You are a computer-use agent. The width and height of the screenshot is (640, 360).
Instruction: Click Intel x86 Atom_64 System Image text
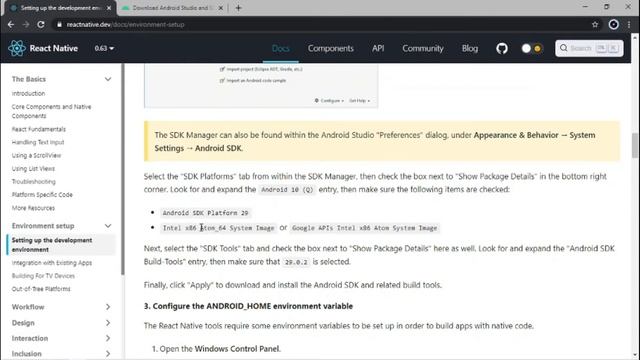click(218, 228)
